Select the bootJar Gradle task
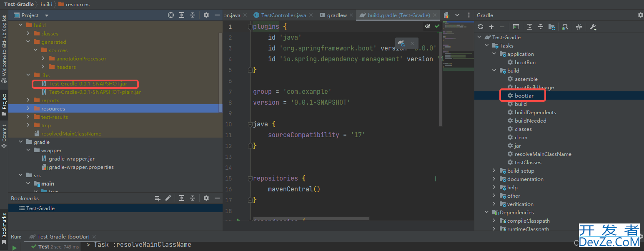The height and width of the screenshot is (251, 644). click(x=524, y=95)
